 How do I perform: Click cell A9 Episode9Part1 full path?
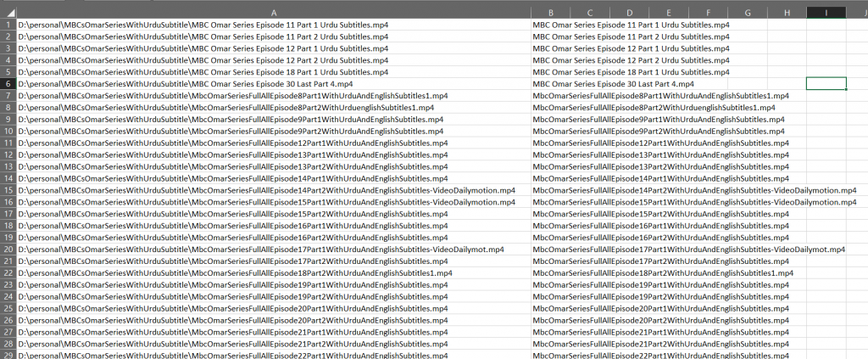click(x=274, y=119)
